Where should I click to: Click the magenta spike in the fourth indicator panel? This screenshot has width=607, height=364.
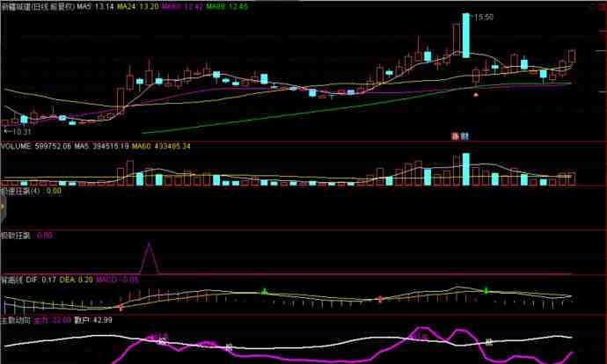[x=149, y=258]
